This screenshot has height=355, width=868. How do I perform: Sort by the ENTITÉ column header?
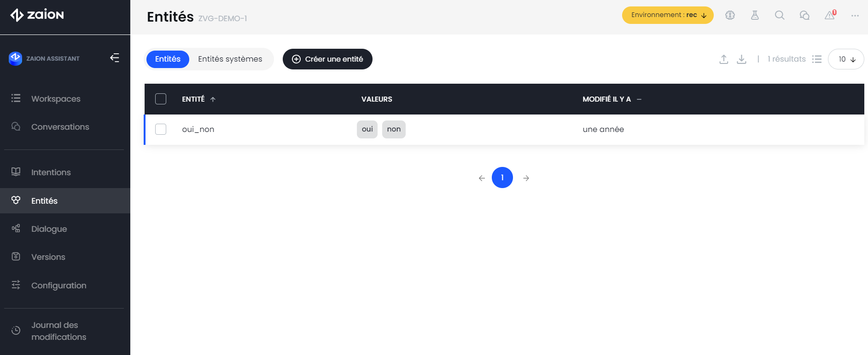pyautogui.click(x=193, y=99)
